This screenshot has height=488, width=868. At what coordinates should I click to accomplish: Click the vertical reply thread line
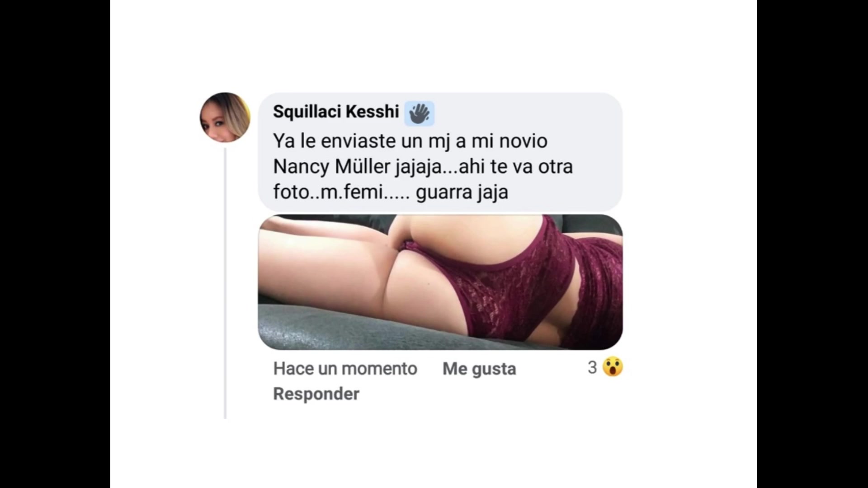click(225, 283)
